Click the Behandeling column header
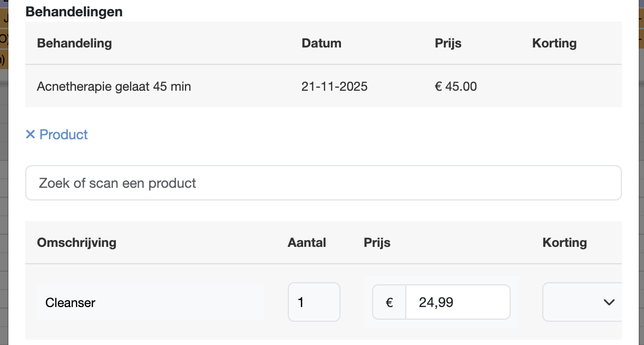The image size is (644, 345). [x=74, y=43]
